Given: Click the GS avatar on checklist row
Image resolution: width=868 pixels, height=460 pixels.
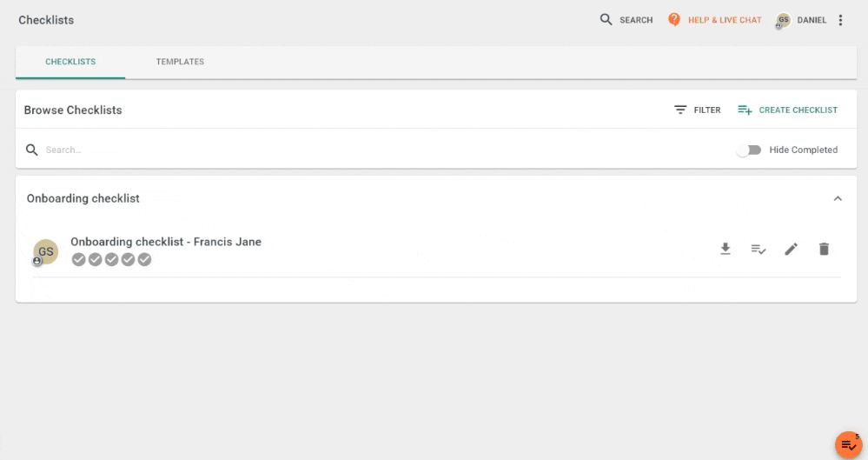Looking at the screenshot, I should point(45,252).
